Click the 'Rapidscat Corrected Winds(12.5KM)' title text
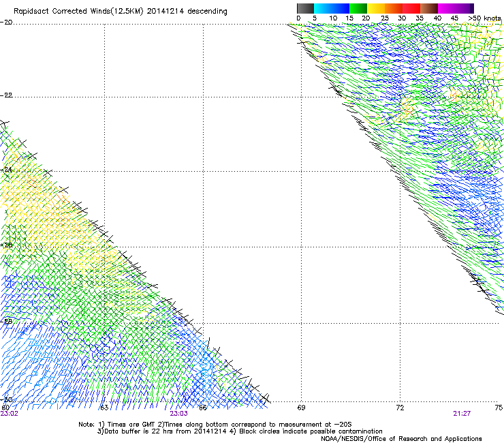Image resolution: width=504 pixels, height=443 pixels. (x=78, y=12)
